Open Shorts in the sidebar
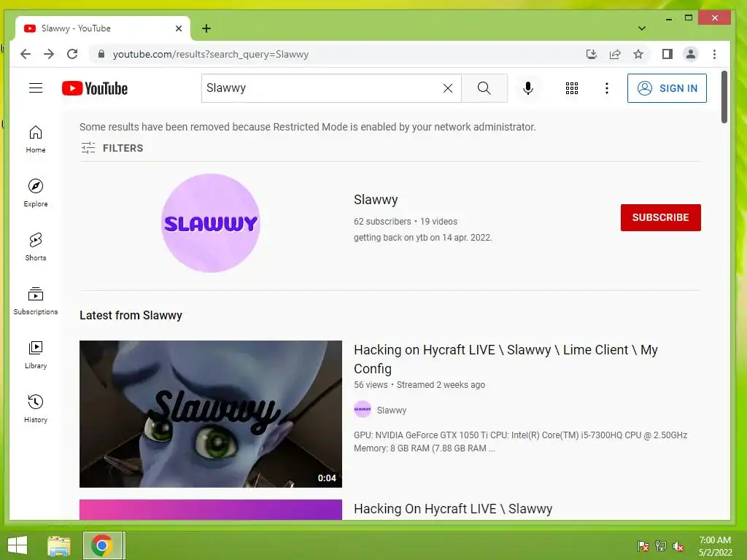 coord(36,246)
